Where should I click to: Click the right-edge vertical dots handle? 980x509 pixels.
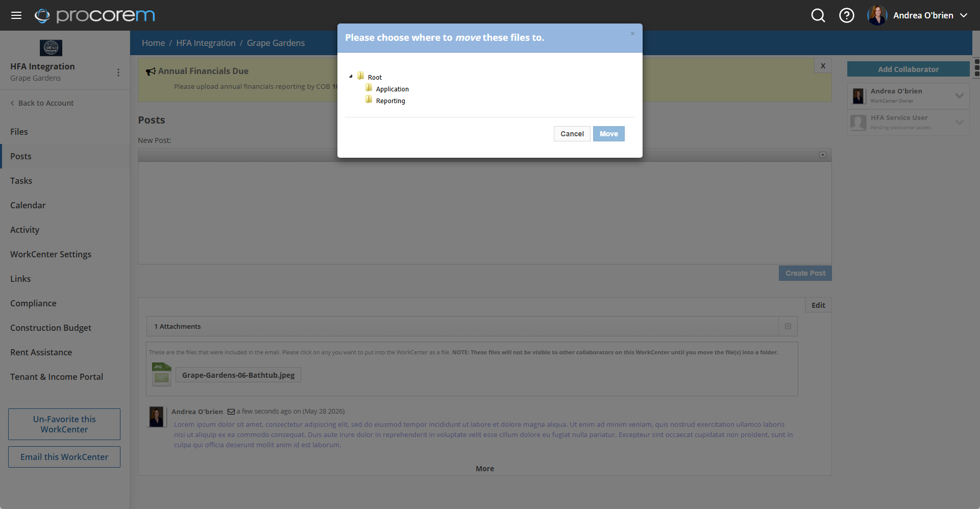[x=977, y=67]
